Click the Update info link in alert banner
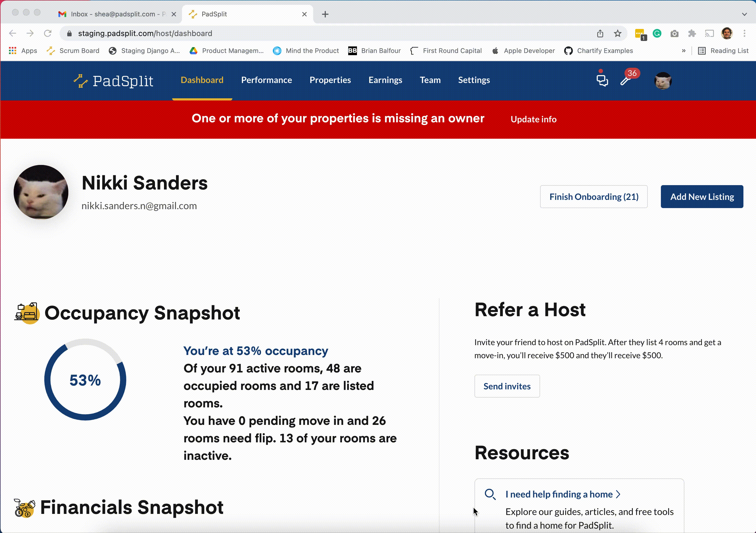Screen dimensions: 756x533 pyautogui.click(x=533, y=119)
